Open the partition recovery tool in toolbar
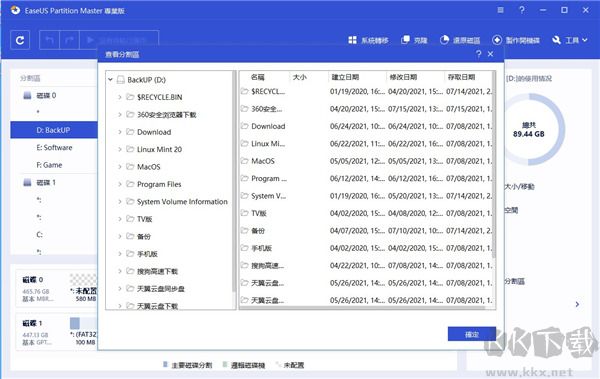Image resolution: width=600 pixels, height=379 pixels. pos(460,40)
